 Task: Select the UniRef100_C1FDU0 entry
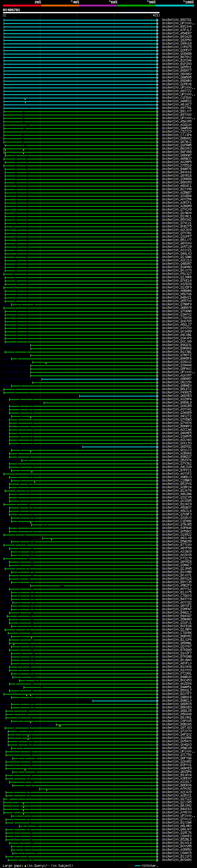[x=177, y=98]
